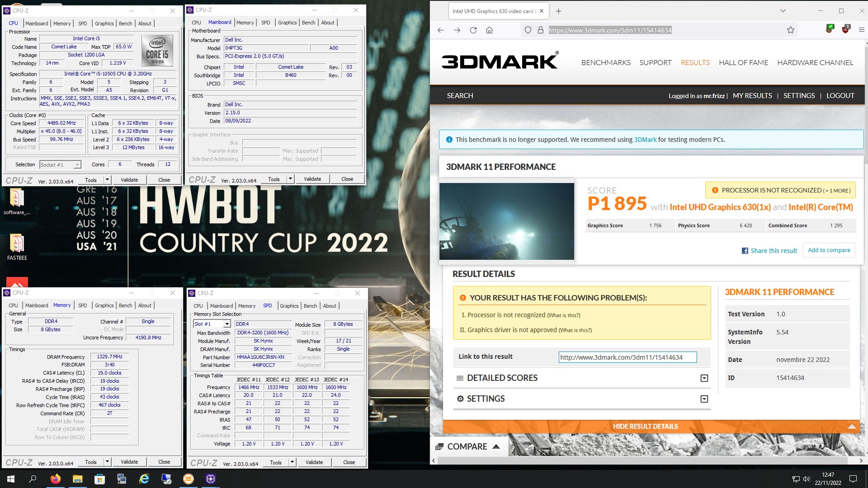Switch to Graphics tab in CPU window
The width and height of the screenshot is (868, 488).
click(x=104, y=23)
